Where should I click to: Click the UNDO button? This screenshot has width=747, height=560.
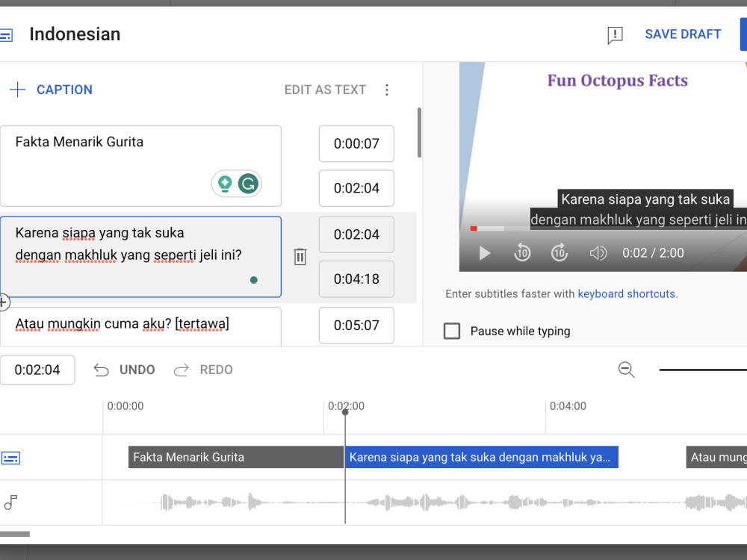(124, 370)
